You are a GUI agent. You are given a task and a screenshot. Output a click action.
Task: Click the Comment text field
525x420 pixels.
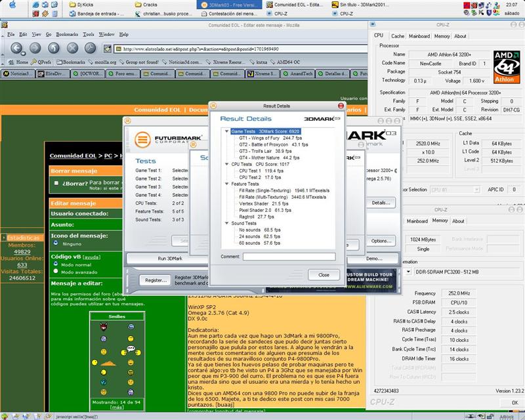pyautogui.click(x=289, y=257)
